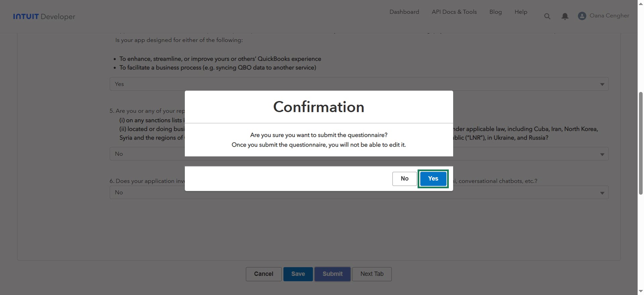The height and width of the screenshot is (295, 644).
Task: Open API Docs & Tools menu
Action: click(x=454, y=12)
